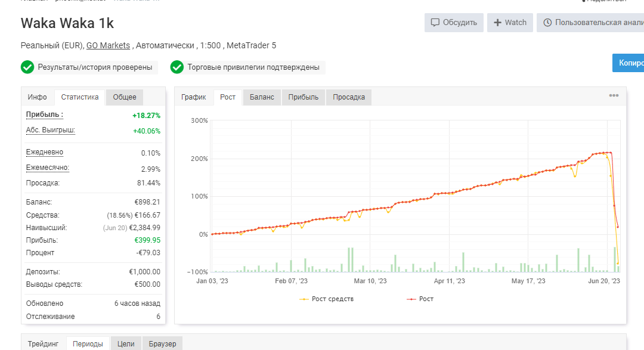Image resolution: width=644 pixels, height=350 pixels.
Task: Click the +40.06% absolute gain value
Action: click(147, 131)
